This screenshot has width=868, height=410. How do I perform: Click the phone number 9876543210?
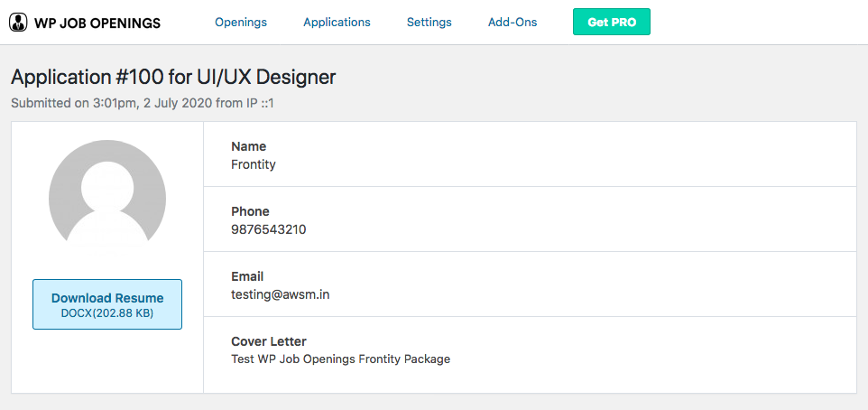(269, 229)
